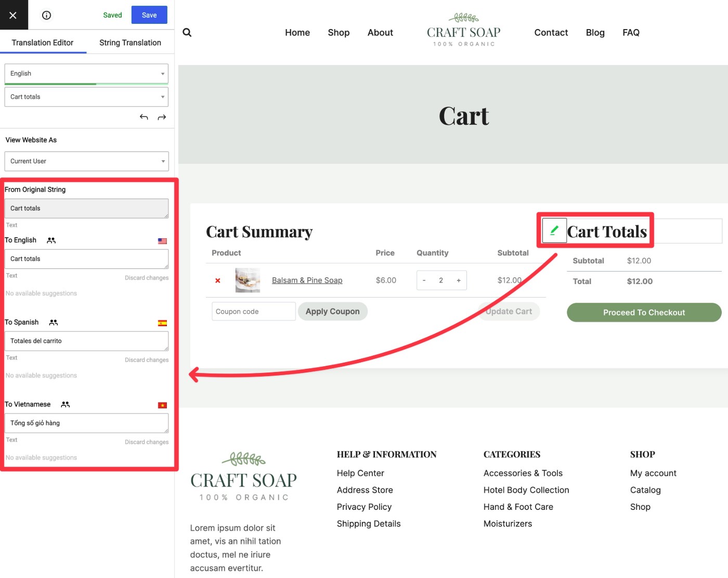Image resolution: width=728 pixels, height=578 pixels.
Task: Click the Apply Coupon button
Action: [x=333, y=312]
